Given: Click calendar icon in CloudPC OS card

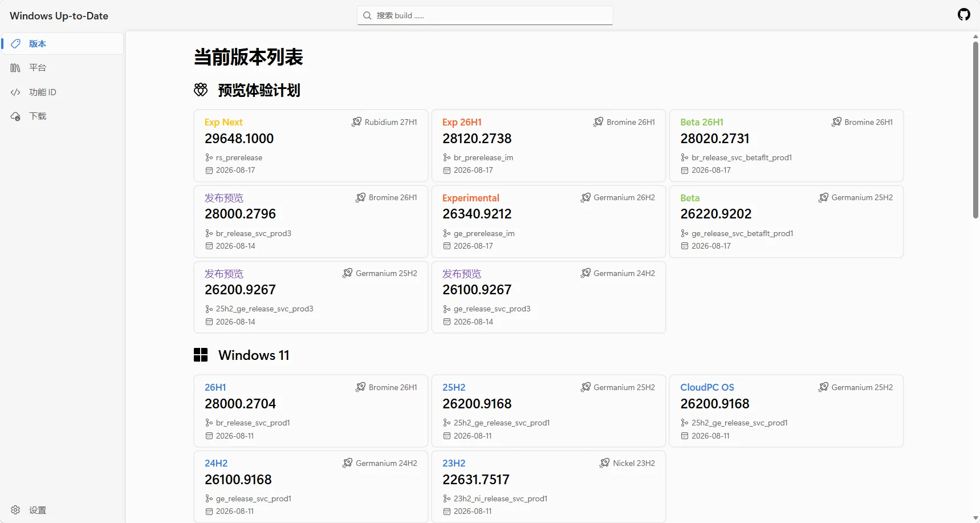Looking at the screenshot, I should pyautogui.click(x=685, y=436).
